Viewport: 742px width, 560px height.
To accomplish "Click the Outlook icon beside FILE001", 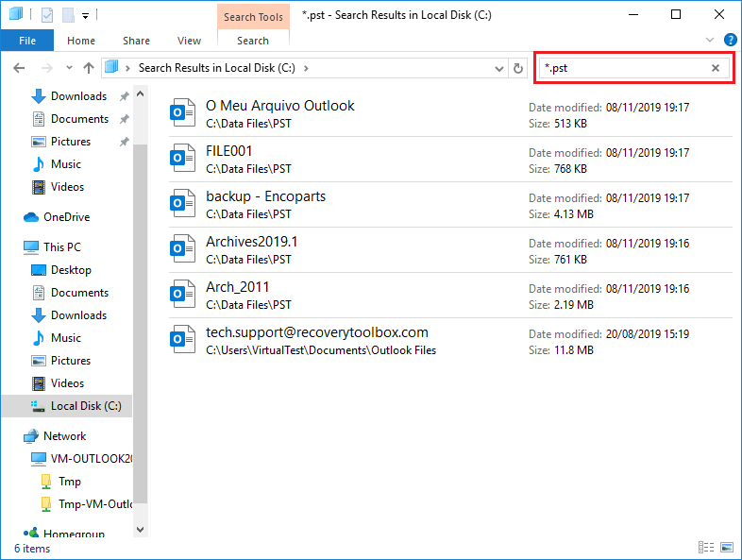I will (x=181, y=158).
